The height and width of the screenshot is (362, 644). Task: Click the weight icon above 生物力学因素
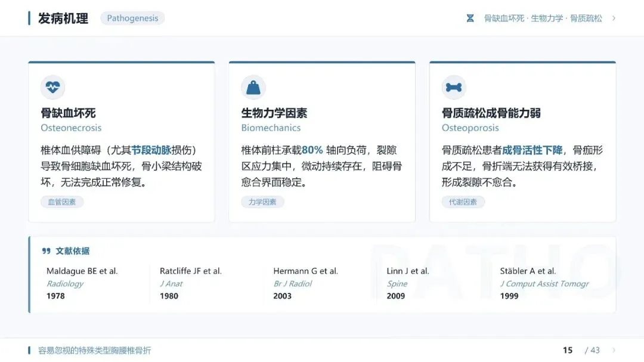tap(253, 87)
